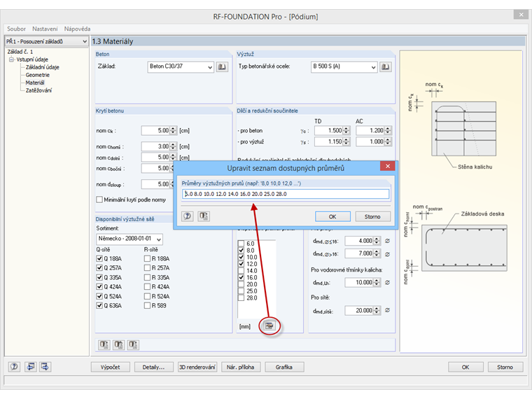Click the rebar diameters text field
Viewport: 532px width, 399px height.
(x=286, y=194)
